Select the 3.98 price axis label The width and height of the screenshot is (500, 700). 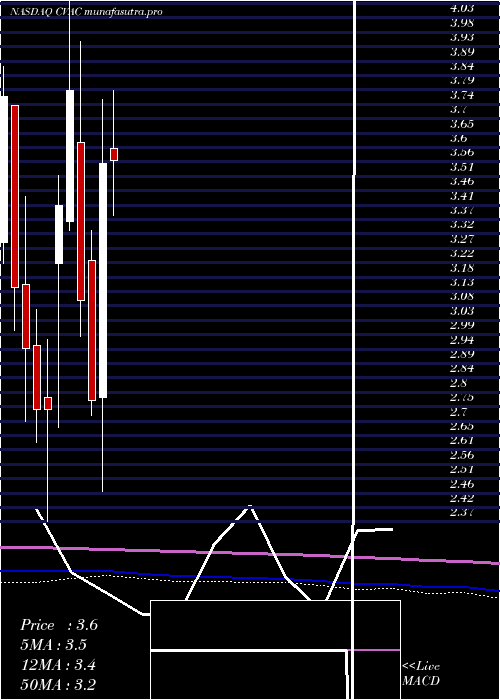462,23
